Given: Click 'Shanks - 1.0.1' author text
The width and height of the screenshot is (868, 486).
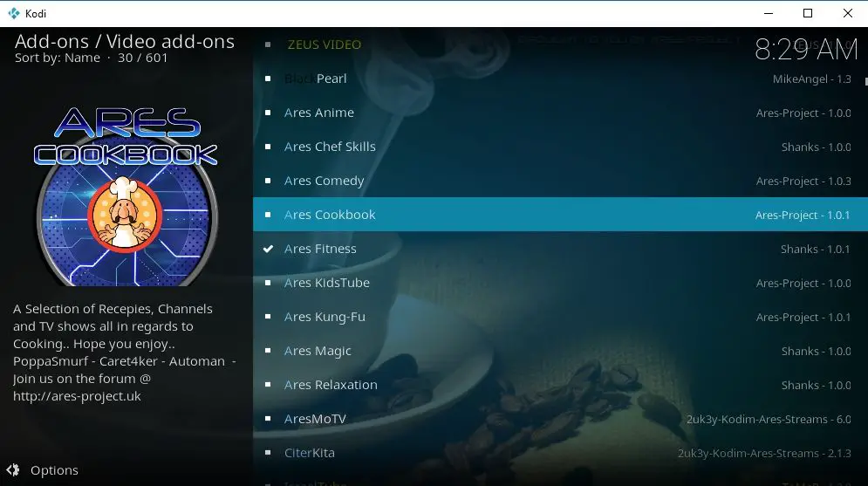Looking at the screenshot, I should click(815, 249).
